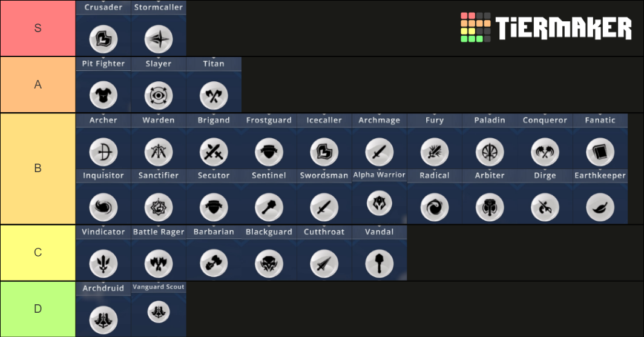Select the Earthkeeper leaf icon
Screen dimensions: 644x337
(600, 207)
